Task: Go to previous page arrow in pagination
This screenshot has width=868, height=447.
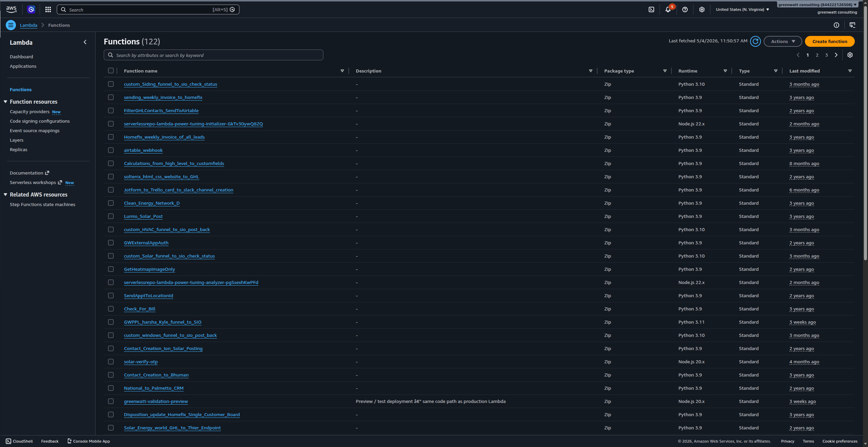Action: (x=798, y=55)
